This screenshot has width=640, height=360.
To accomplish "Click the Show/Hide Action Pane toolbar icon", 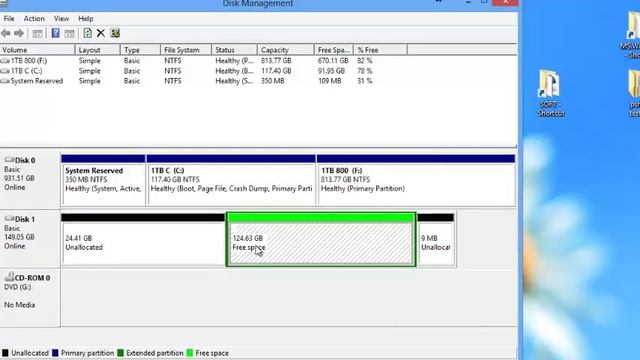I will (69, 33).
